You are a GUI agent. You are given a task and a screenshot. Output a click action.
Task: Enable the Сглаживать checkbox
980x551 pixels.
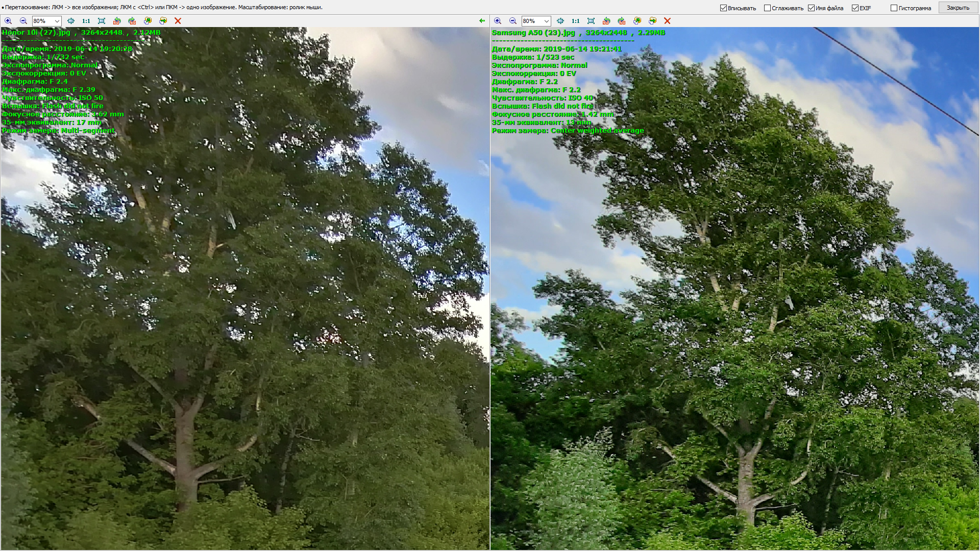point(767,8)
